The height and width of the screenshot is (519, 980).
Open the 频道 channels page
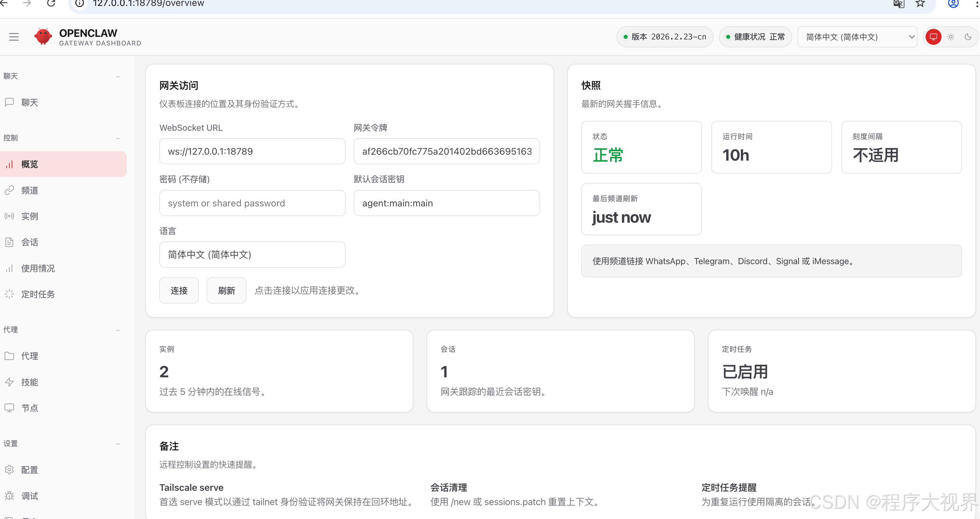[x=30, y=190]
